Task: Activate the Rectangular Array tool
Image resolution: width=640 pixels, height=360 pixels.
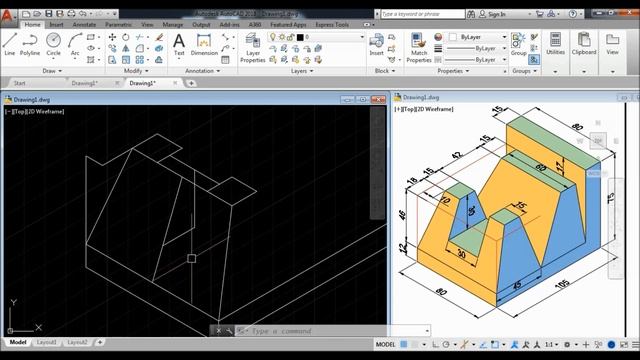Action: click(x=140, y=60)
